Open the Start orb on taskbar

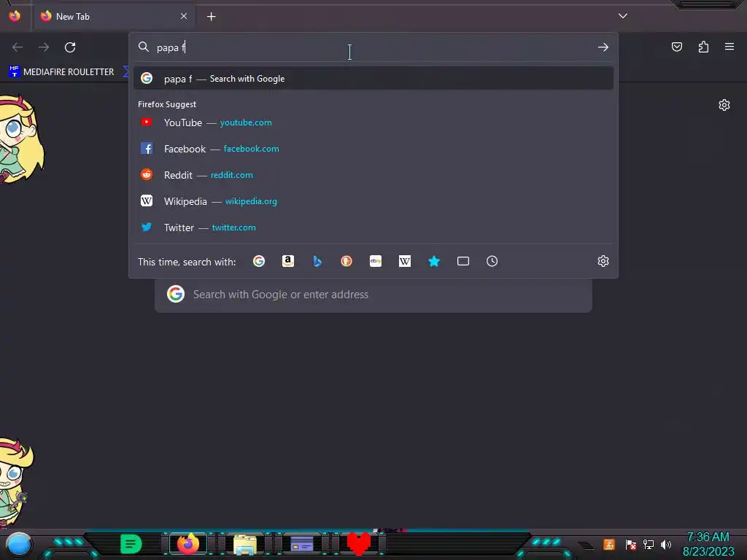pos(18,544)
